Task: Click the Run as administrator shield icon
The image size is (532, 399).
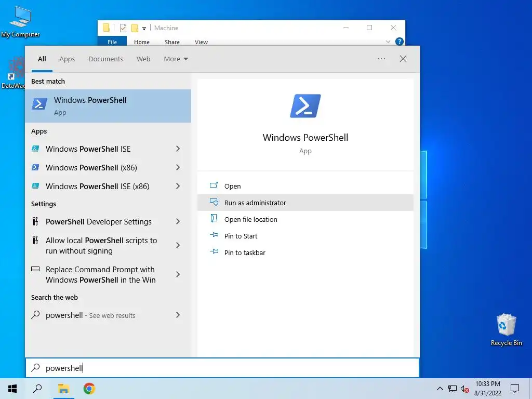Action: [214, 202]
